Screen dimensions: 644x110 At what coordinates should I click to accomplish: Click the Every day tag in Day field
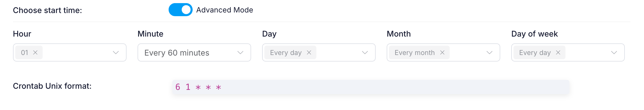[x=286, y=52]
